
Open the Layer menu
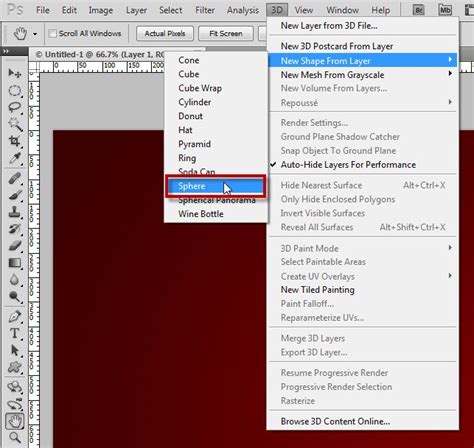click(x=136, y=10)
